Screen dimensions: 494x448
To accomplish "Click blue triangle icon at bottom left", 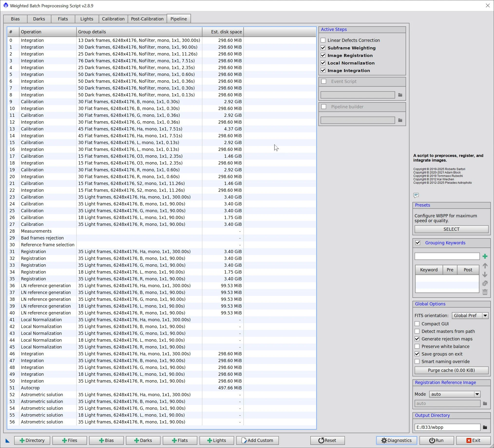I will 7,441.
